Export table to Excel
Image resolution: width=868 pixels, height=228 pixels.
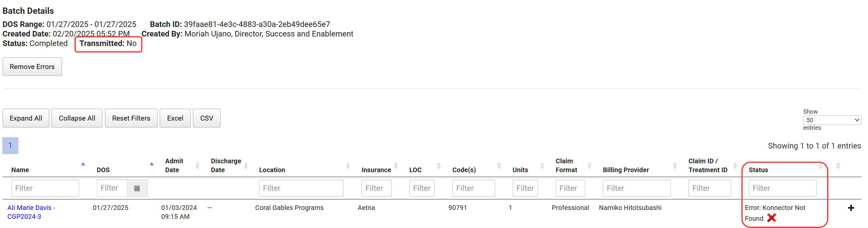(175, 118)
